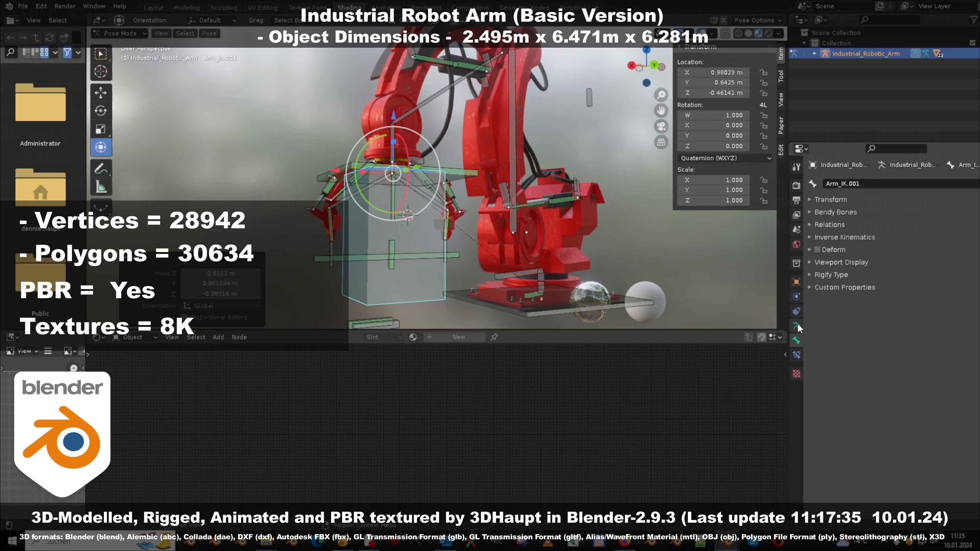
Task: Open Tool properties tab with wrench icon
Action: tap(796, 167)
